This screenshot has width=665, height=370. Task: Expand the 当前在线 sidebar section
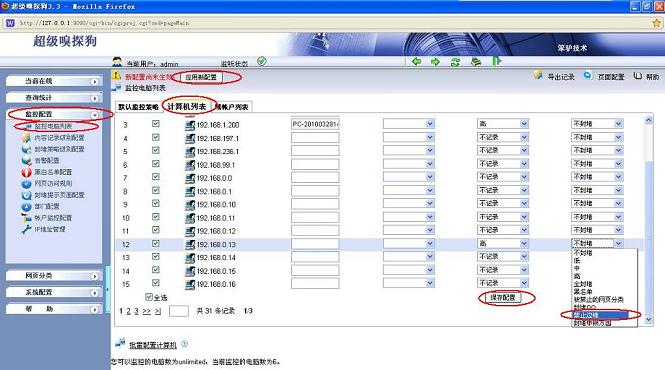tap(54, 81)
